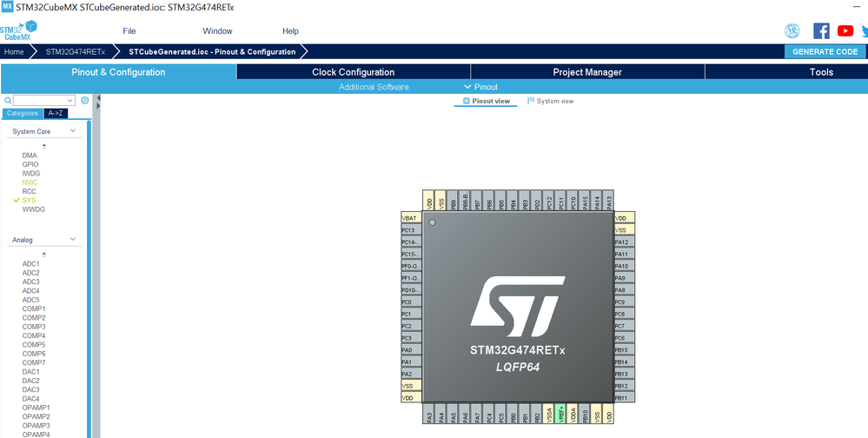The height and width of the screenshot is (438, 868).
Task: Select ADC5 in Analog list
Action: point(31,300)
